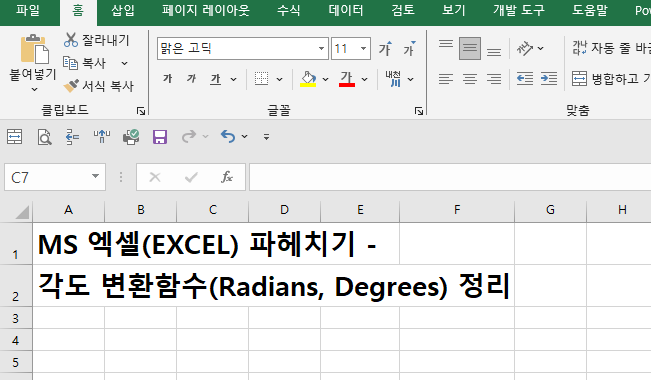Viewport: 651px width, 380px height.
Task: Open the File (파일) tab
Action: tap(28, 10)
